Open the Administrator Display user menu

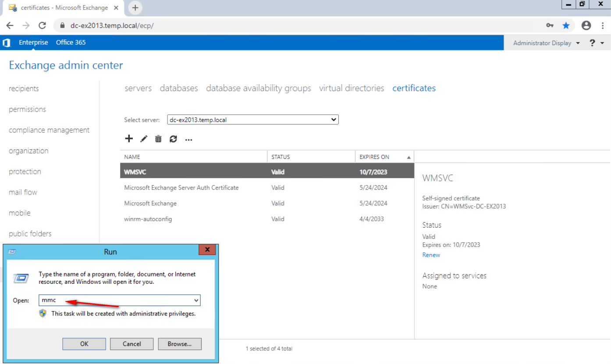click(546, 43)
